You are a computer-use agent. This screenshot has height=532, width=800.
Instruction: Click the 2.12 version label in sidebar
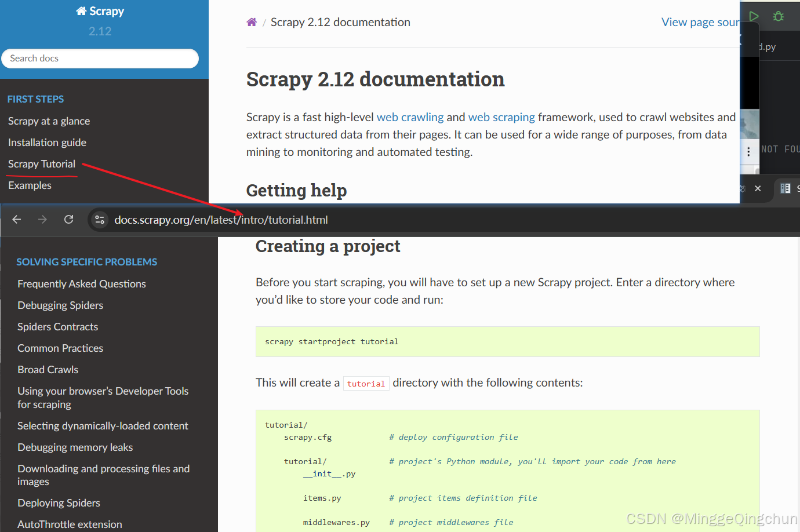tap(100, 31)
